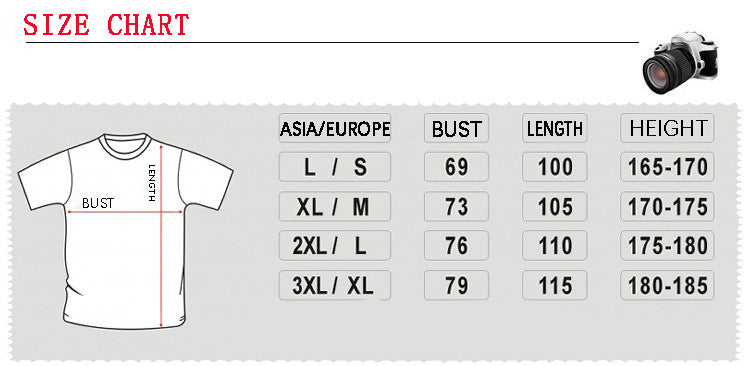Image resolution: width=750 pixels, height=366 pixels.
Task: Click the length value 115
Action: [x=555, y=286]
